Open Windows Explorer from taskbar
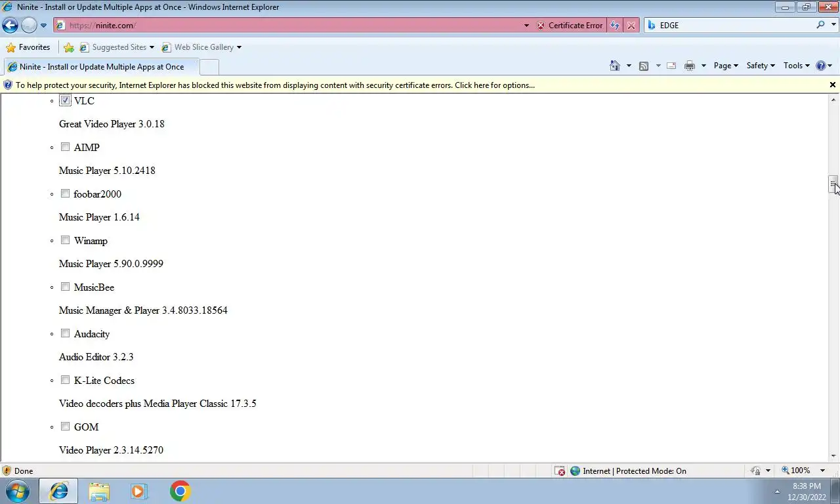This screenshot has width=840, height=504. (x=99, y=492)
